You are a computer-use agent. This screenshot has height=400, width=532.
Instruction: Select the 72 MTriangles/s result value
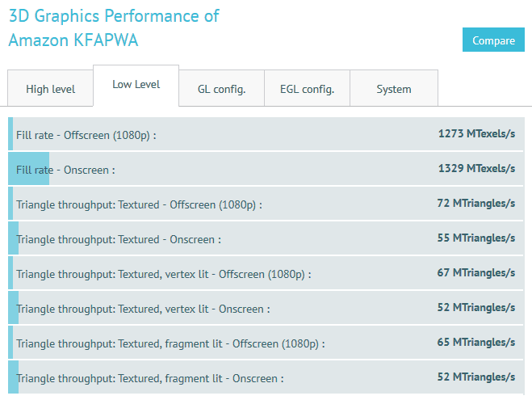(x=475, y=204)
